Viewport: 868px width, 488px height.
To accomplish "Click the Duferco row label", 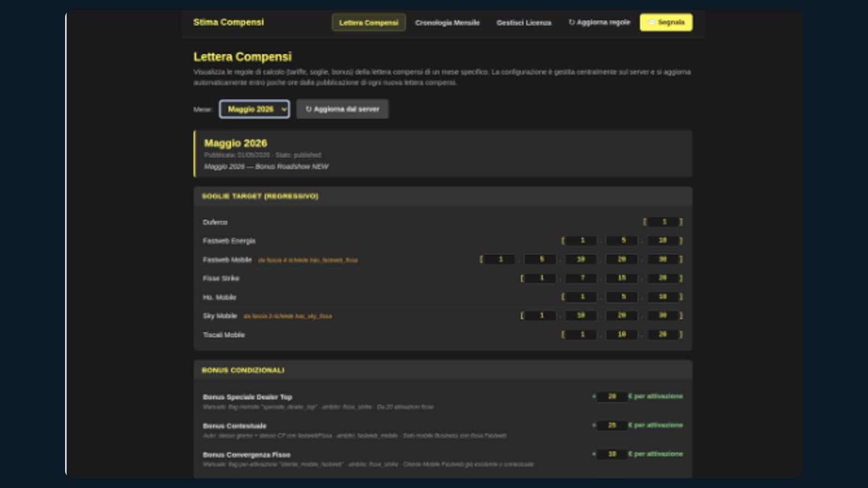I will pyautogui.click(x=215, y=222).
